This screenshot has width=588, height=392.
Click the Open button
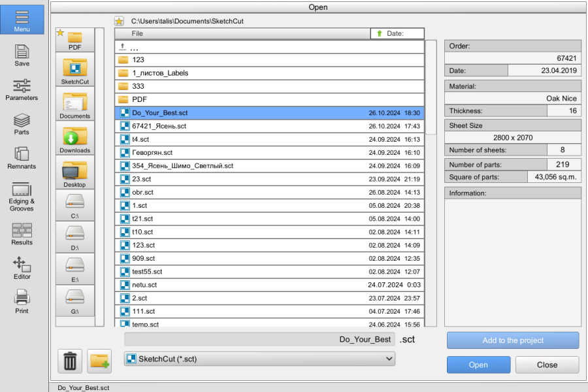coord(478,365)
